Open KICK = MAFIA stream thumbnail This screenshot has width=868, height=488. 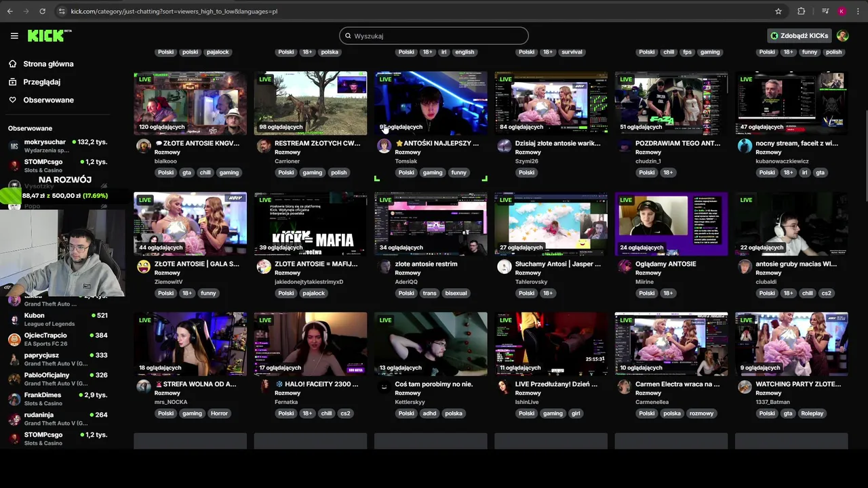[311, 224]
